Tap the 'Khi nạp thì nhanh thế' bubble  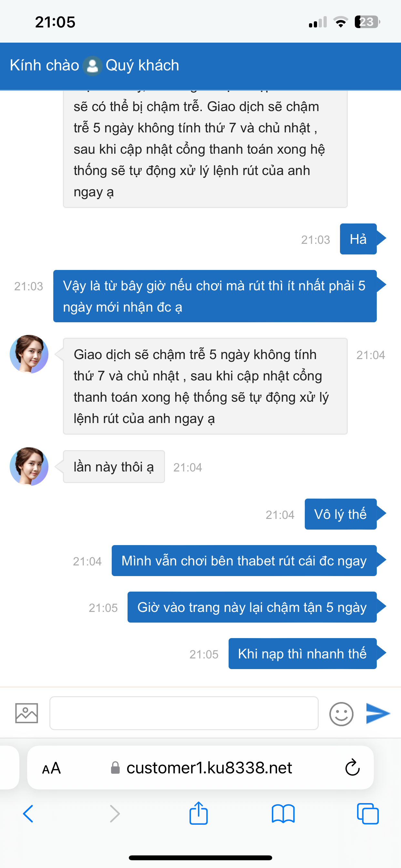[x=302, y=654]
